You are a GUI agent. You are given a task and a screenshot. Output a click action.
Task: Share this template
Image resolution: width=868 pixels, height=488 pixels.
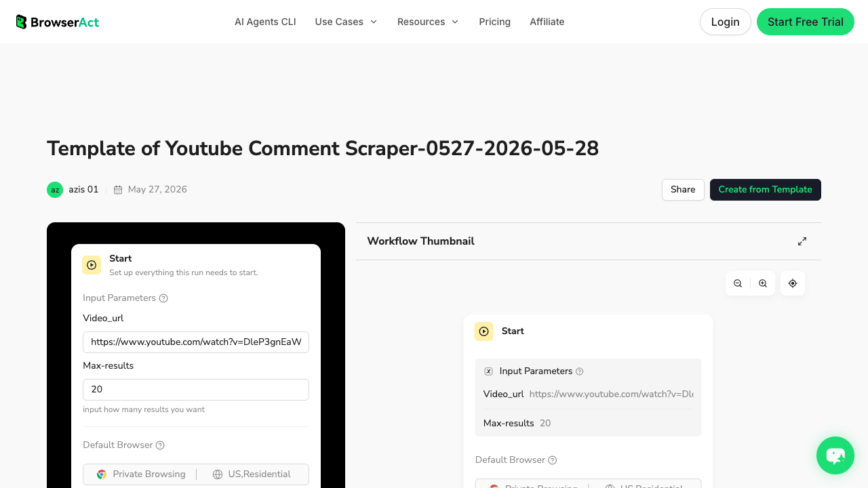(x=683, y=190)
